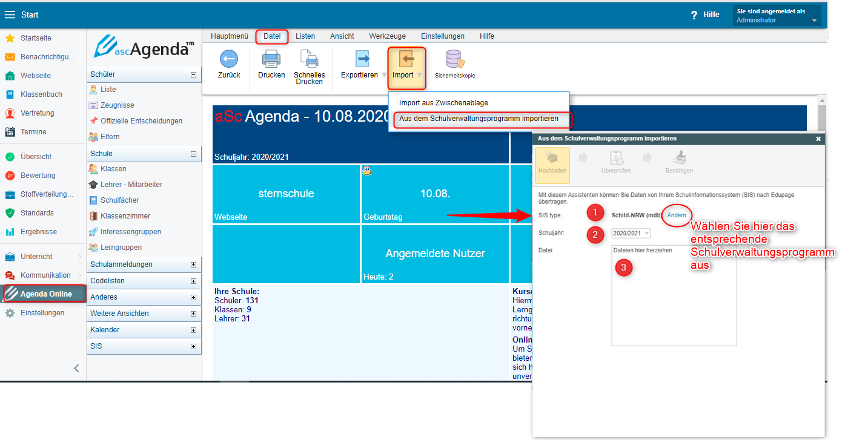The height and width of the screenshot is (440, 868).
Task: Click Schnelles Drucken toolbar icon
Action: 310,59
